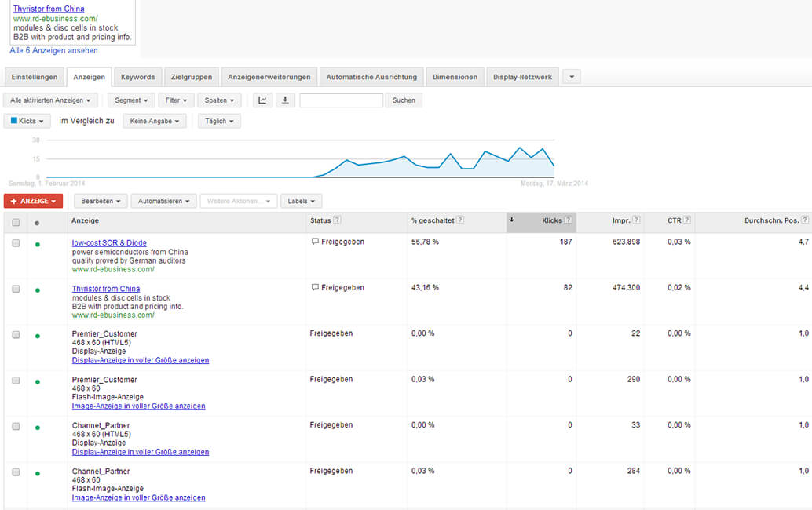Check the Thyristor from China ad row
The height and width of the screenshot is (510, 812).
click(x=16, y=290)
